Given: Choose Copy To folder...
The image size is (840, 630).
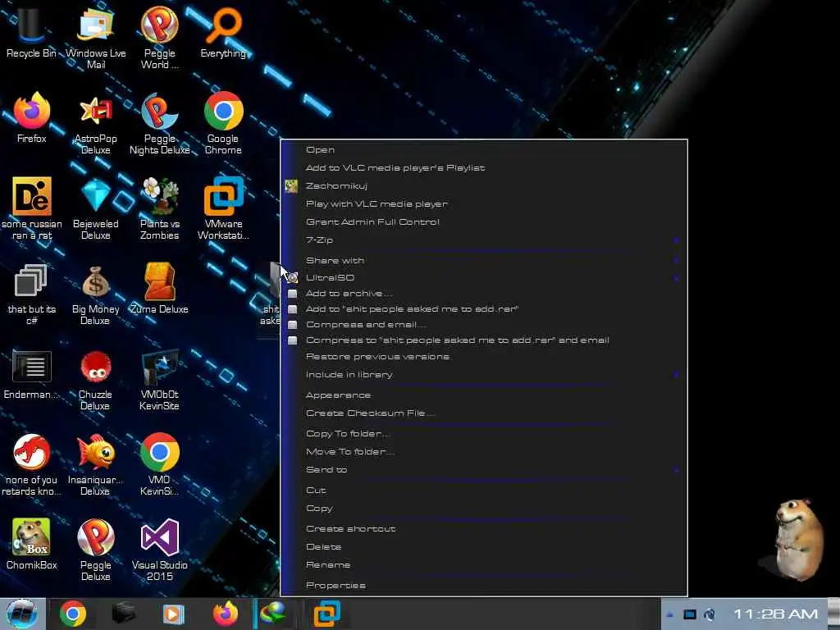Looking at the screenshot, I should tap(484, 434).
